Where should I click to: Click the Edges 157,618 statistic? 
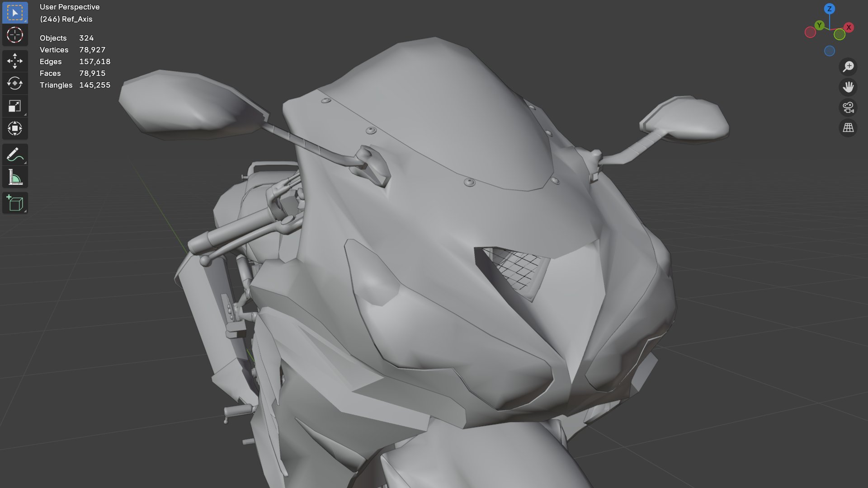click(75, 61)
